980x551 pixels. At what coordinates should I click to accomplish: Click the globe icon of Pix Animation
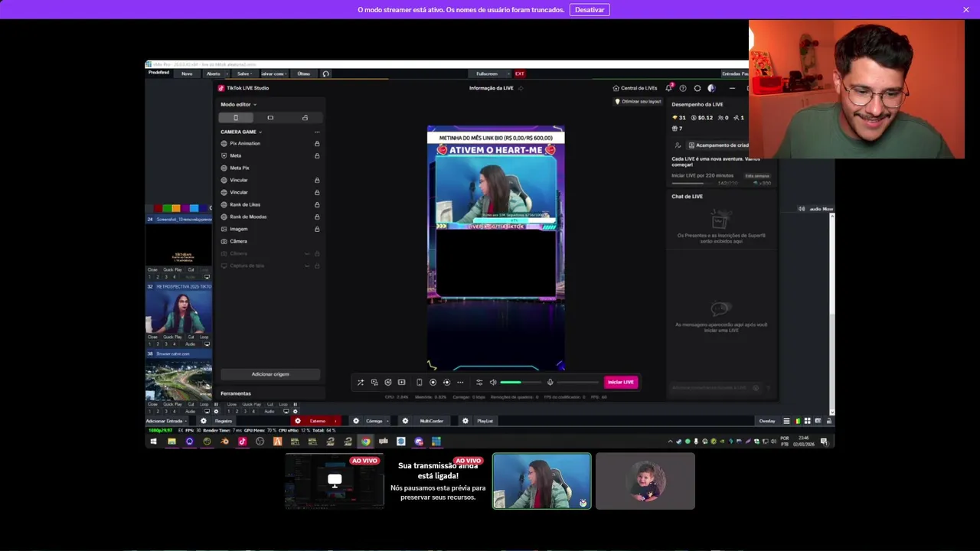point(224,143)
